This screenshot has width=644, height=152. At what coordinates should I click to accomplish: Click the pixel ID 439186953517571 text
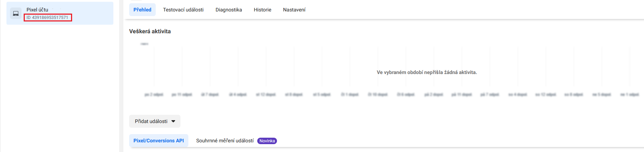click(x=47, y=18)
